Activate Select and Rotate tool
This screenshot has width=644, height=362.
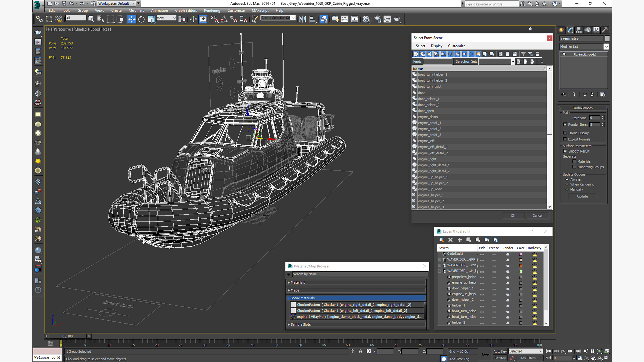142,19
